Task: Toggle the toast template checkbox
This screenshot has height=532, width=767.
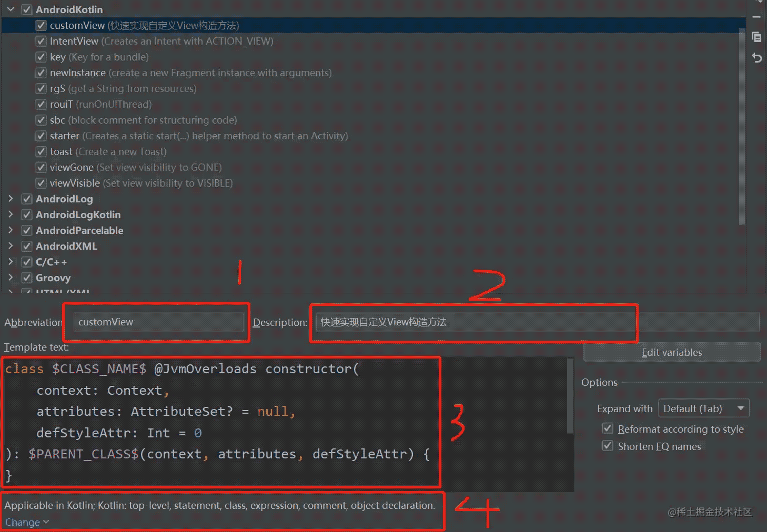Action: point(41,151)
